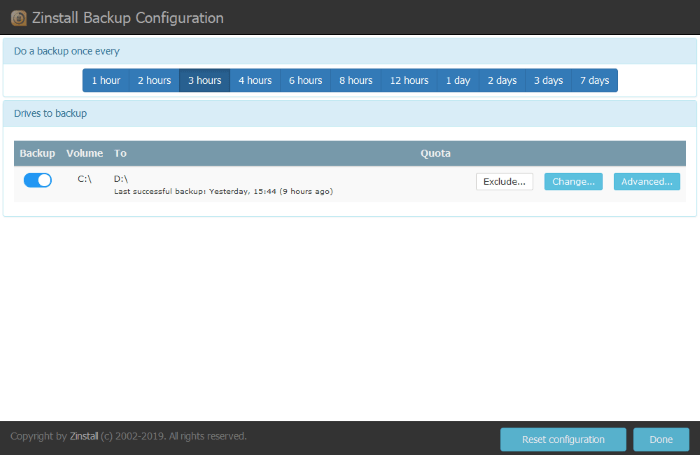Click the Volume column header
The height and width of the screenshot is (455, 700).
(85, 153)
